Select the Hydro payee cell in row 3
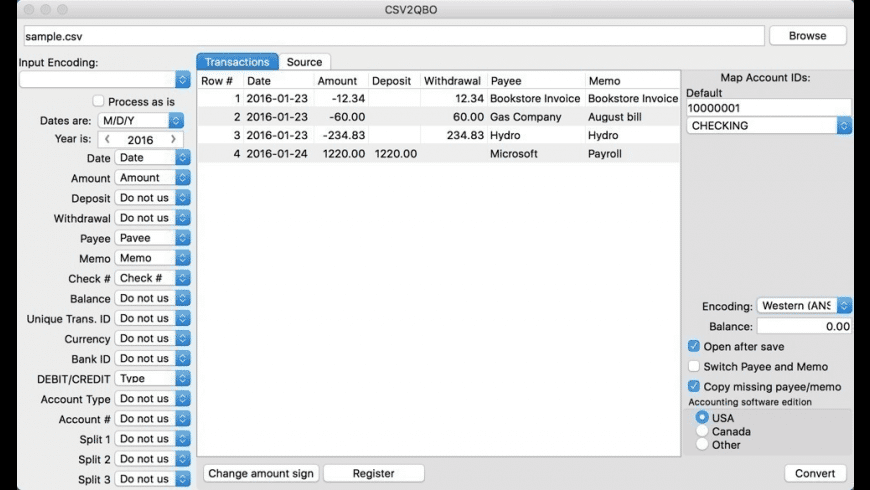 point(535,135)
